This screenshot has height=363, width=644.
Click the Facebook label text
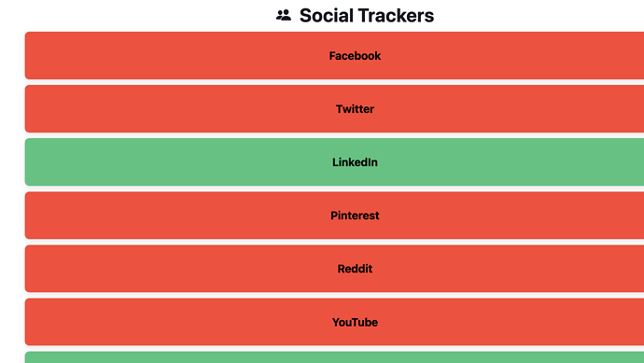pyautogui.click(x=355, y=56)
